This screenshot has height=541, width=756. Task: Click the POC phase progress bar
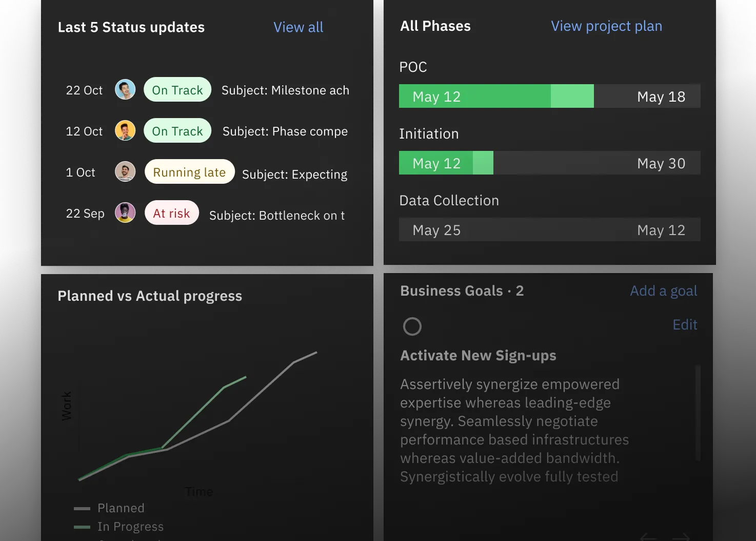(x=549, y=96)
